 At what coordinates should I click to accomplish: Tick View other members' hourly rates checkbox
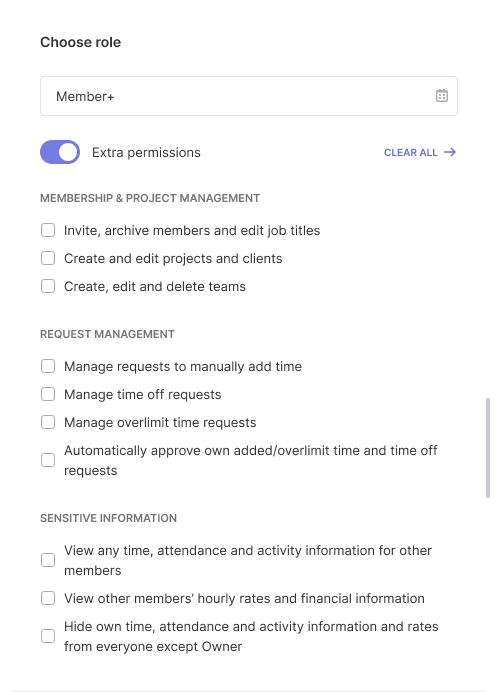(x=48, y=598)
